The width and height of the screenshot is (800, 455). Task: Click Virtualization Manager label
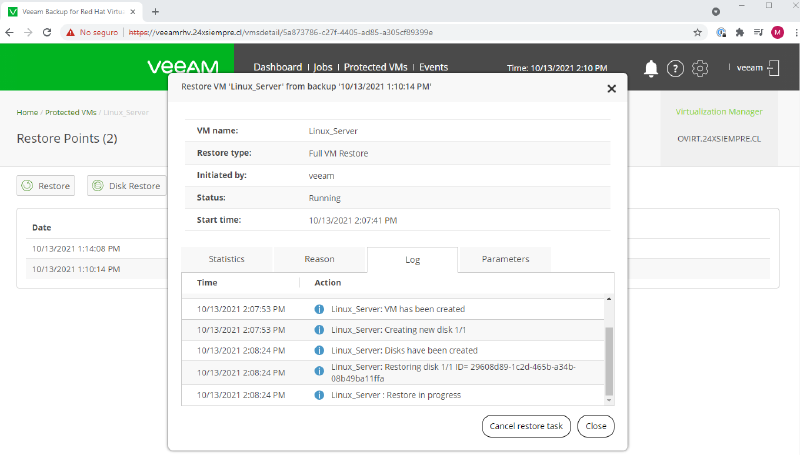tap(719, 112)
